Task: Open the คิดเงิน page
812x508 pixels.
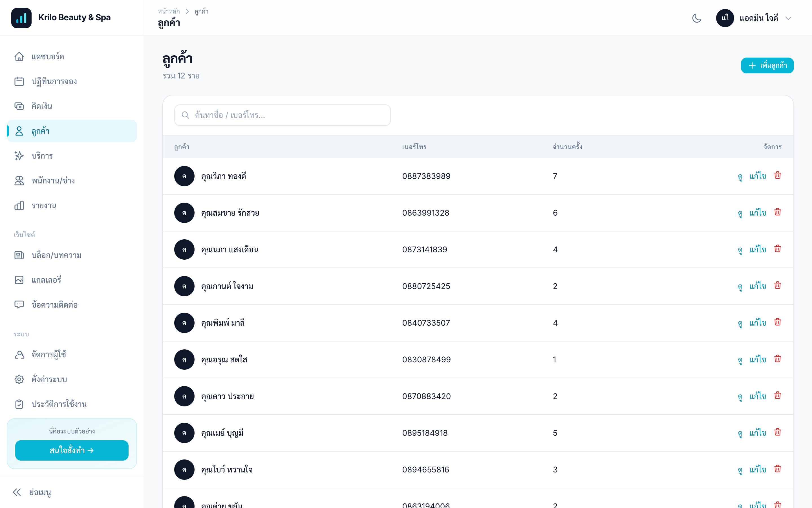Action: coord(72,106)
